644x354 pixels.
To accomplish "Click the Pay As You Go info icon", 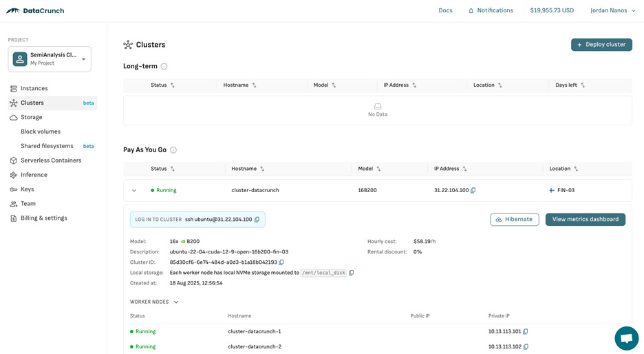I will [173, 150].
